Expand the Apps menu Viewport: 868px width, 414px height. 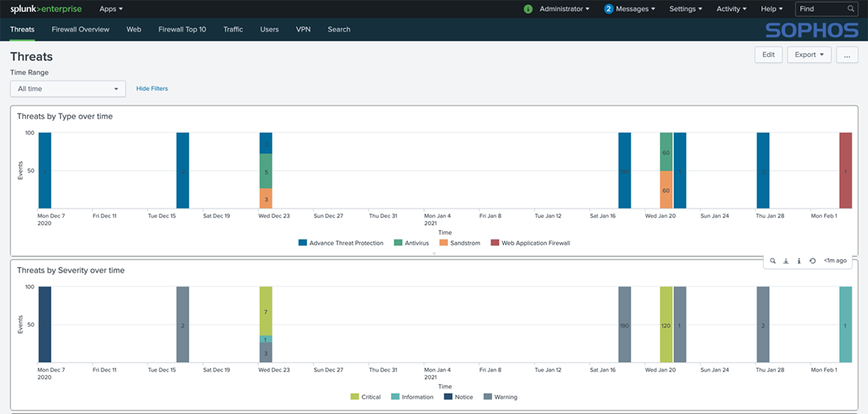point(111,9)
